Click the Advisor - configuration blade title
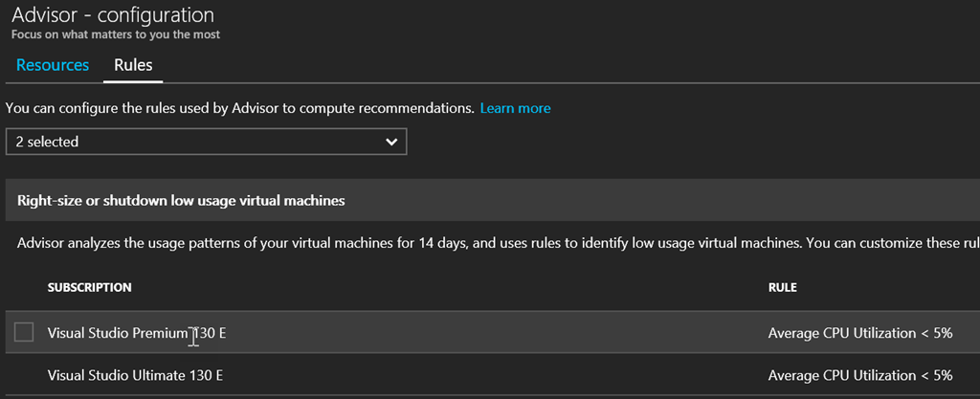980x399 pixels. pos(113,15)
